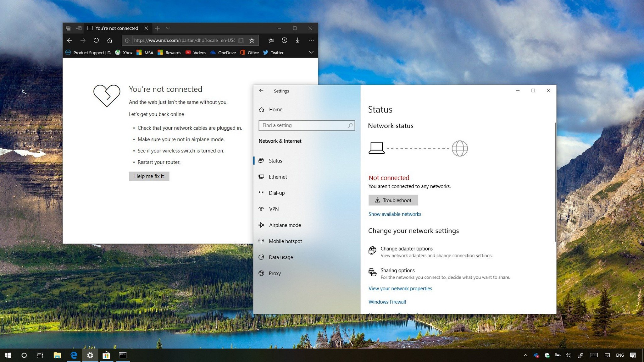Click the Troubleshoot button in Network Status
The image size is (644, 362).
[393, 200]
